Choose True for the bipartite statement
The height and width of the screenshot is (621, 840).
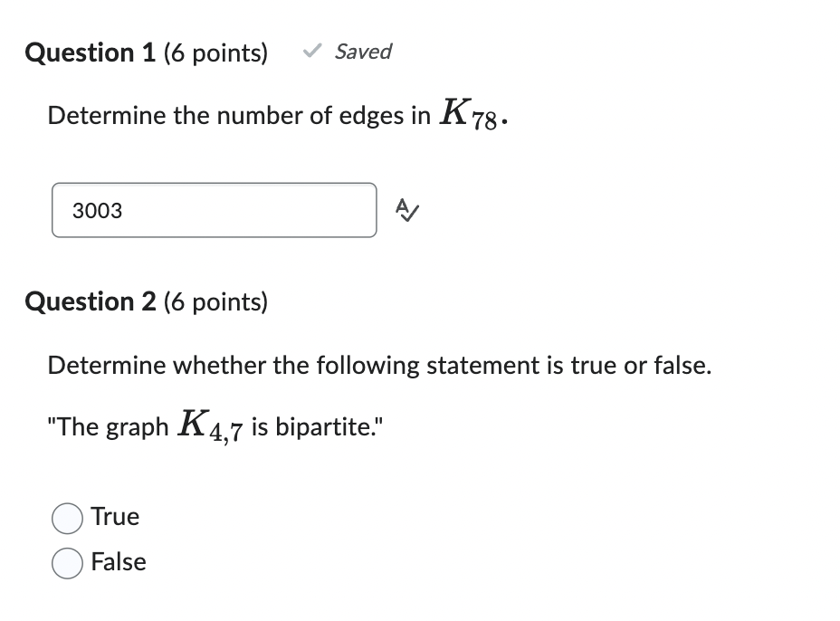pos(67,518)
